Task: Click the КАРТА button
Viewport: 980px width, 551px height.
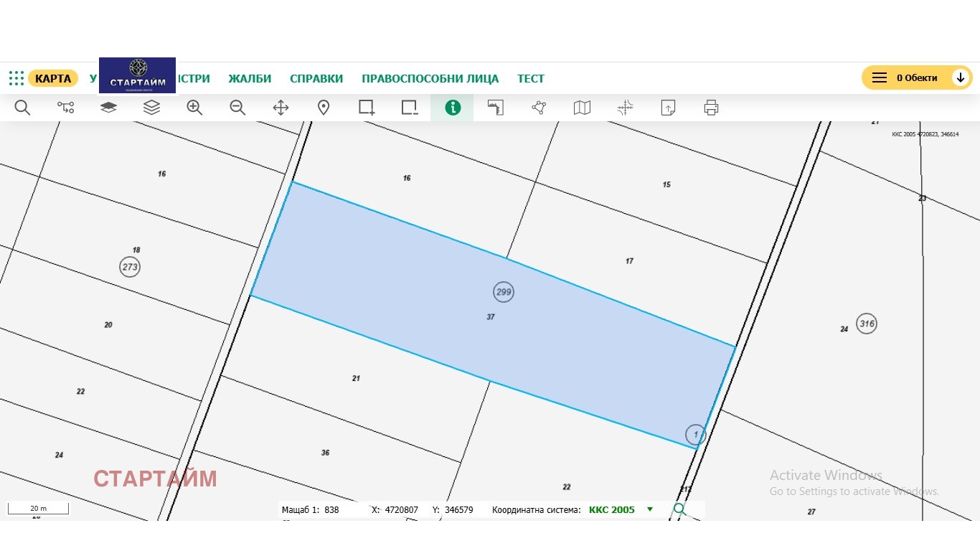Action: [x=53, y=78]
